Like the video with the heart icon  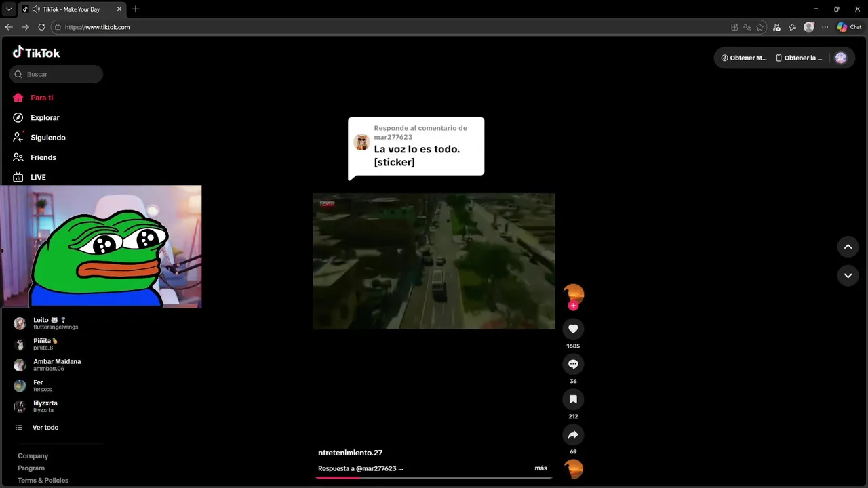(x=573, y=329)
